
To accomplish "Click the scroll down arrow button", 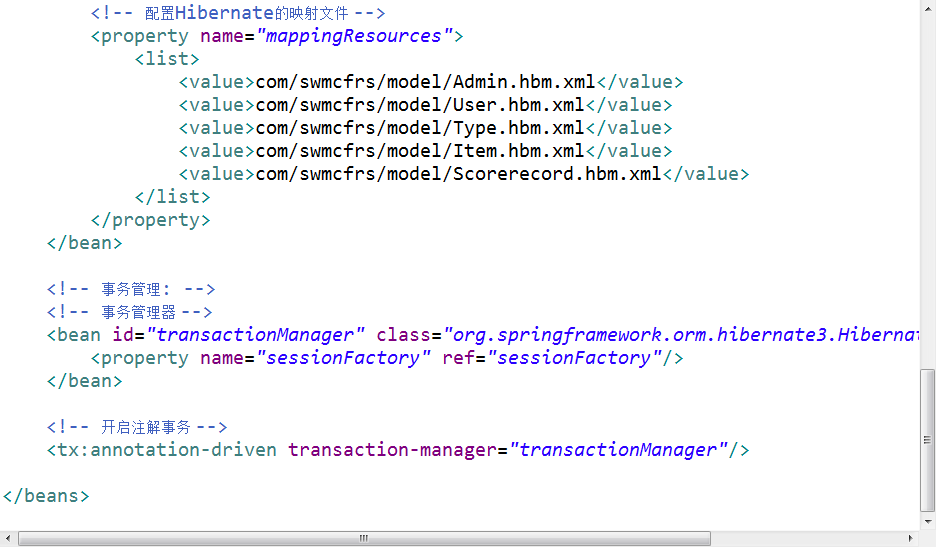I will pos(928,521).
